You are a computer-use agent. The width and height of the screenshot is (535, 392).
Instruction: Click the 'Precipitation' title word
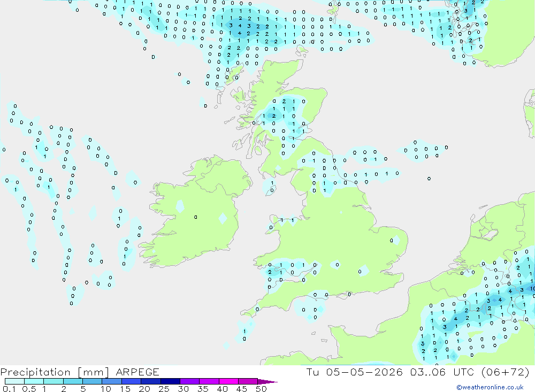(35, 372)
